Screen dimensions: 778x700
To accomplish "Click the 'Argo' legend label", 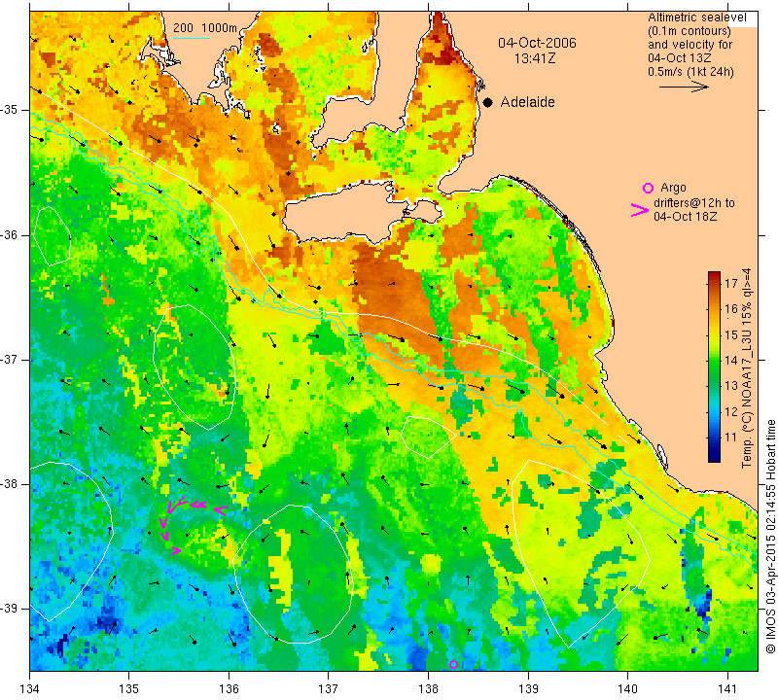I will [673, 188].
